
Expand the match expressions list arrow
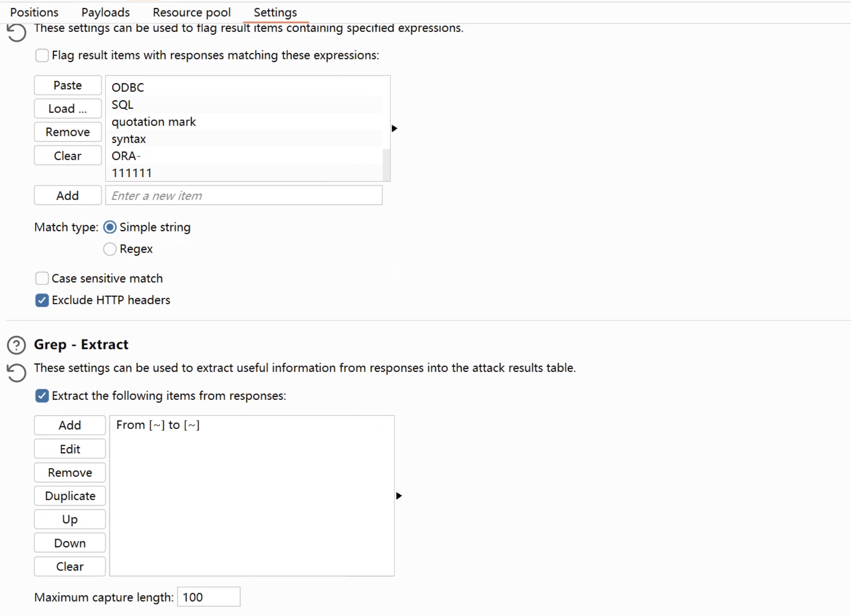(x=394, y=128)
